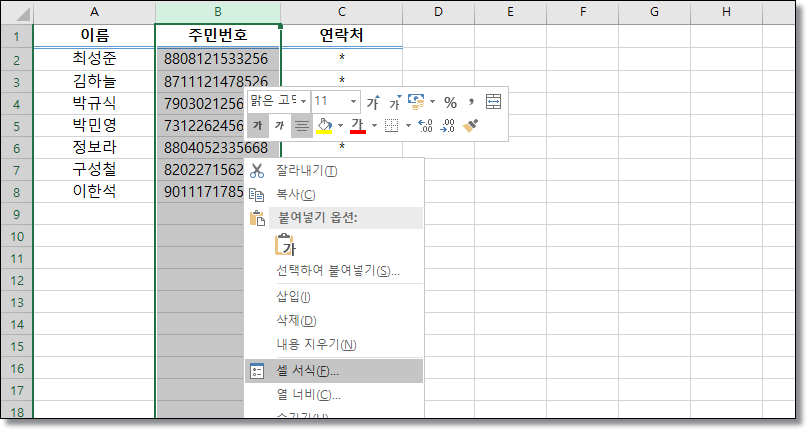
Task: Open font size 11 dropdown
Action: pyautogui.click(x=353, y=101)
